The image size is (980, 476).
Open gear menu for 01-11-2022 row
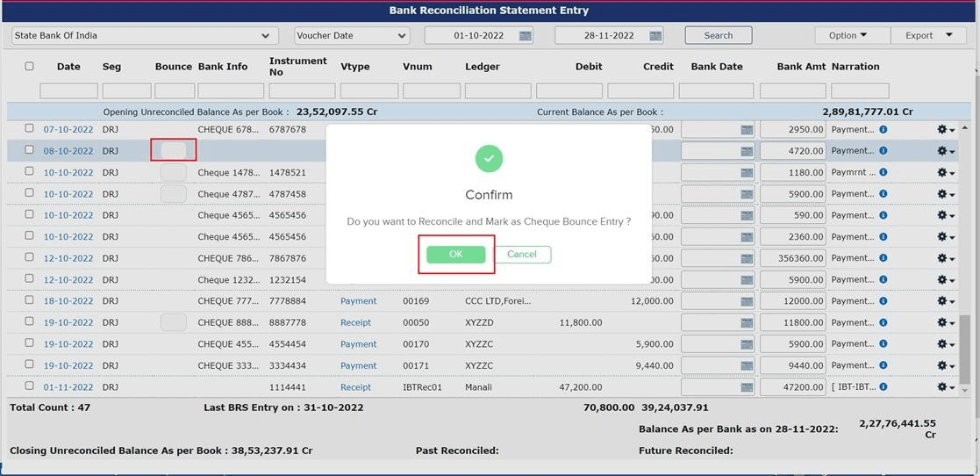point(945,387)
